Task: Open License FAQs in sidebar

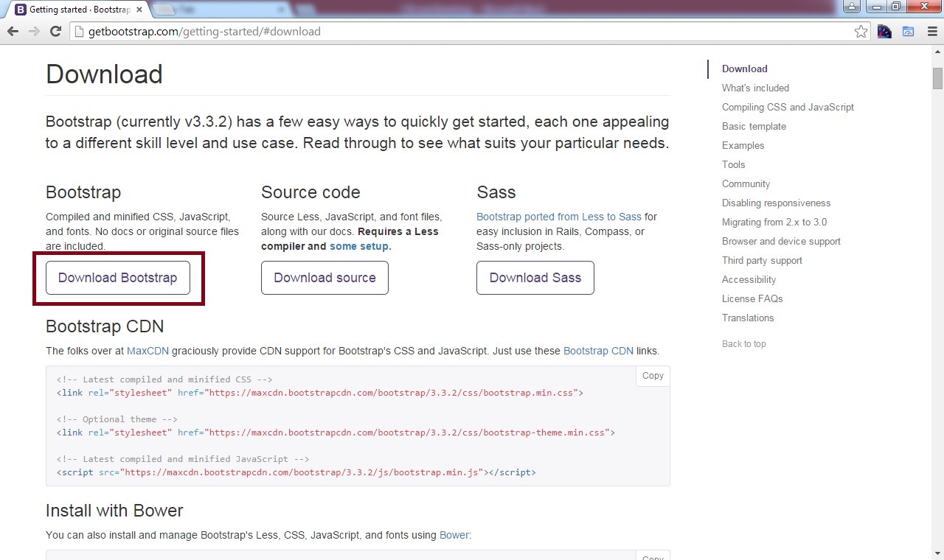Action: (752, 298)
